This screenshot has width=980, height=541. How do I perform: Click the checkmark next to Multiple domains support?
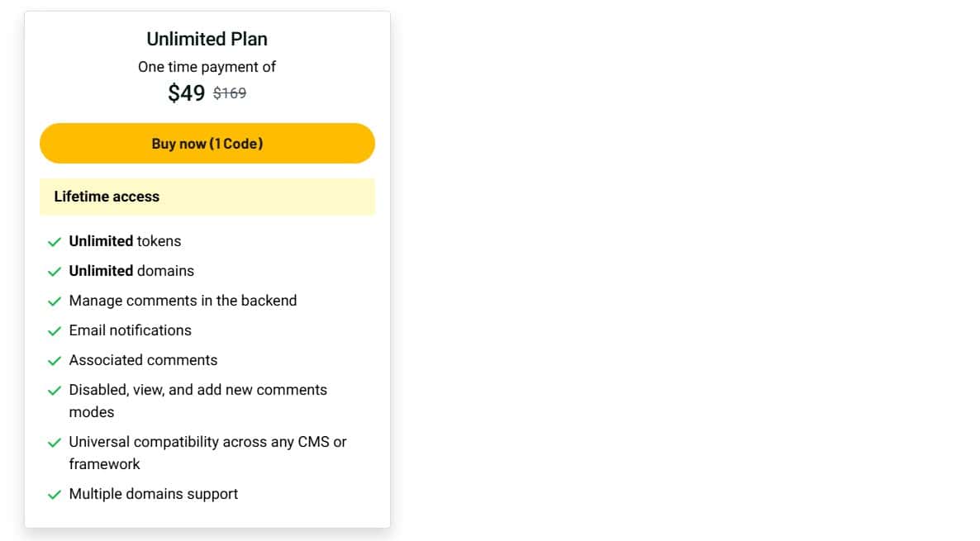click(55, 494)
